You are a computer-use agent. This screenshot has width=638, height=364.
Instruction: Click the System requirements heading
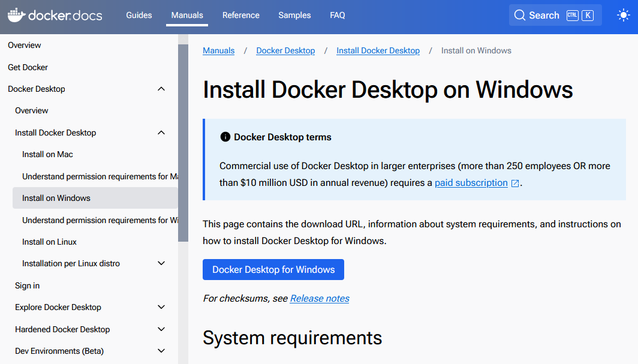[x=292, y=338]
